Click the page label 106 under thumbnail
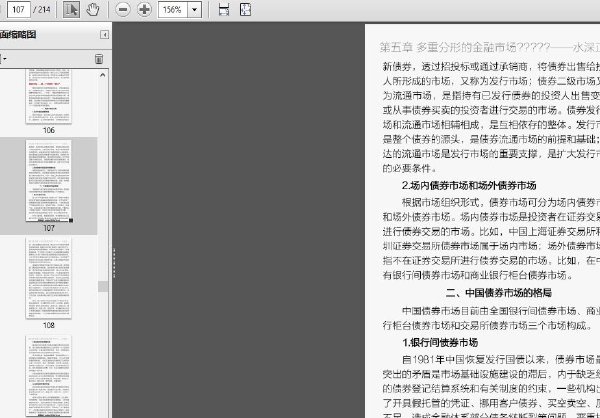 (49, 130)
